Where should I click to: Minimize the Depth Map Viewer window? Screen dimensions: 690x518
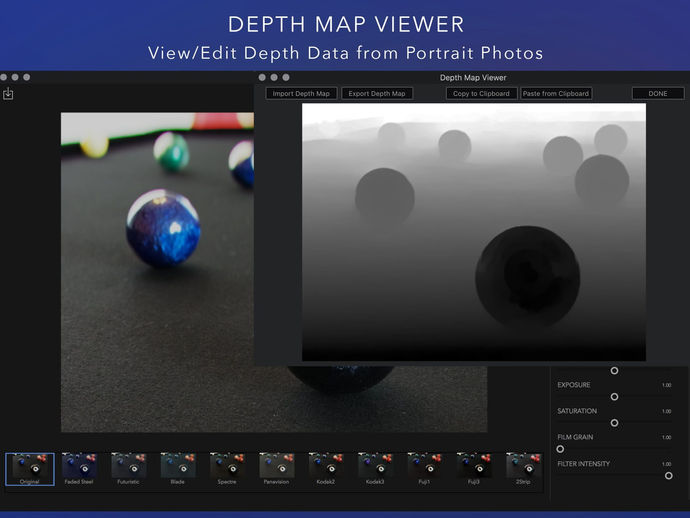274,77
